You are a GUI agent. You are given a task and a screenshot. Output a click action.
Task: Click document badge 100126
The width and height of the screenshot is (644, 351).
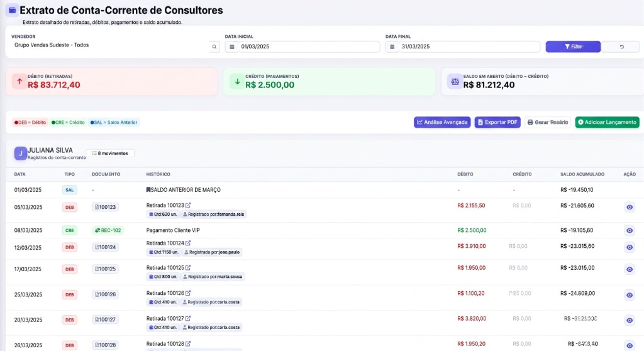pyautogui.click(x=105, y=294)
